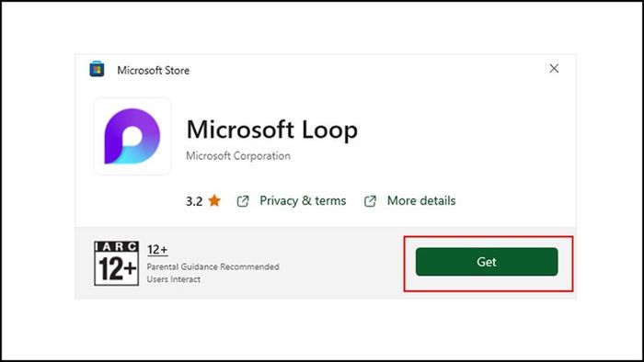Viewport: 644px width, 362px height.
Task: Click the IARC letters atop the rating badge
Action: click(116, 246)
